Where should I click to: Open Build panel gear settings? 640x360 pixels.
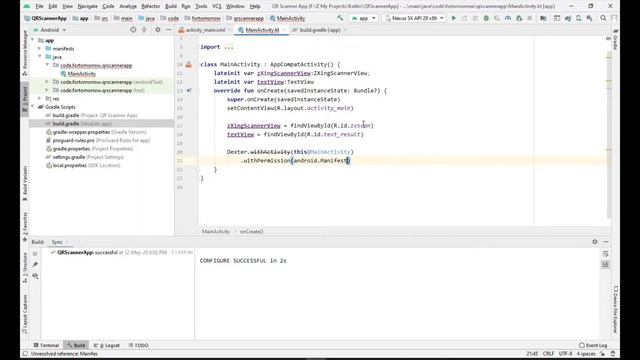coord(595,242)
